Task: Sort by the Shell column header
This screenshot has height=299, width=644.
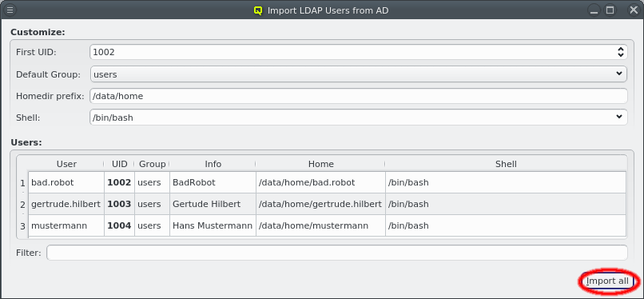Action: pyautogui.click(x=506, y=164)
